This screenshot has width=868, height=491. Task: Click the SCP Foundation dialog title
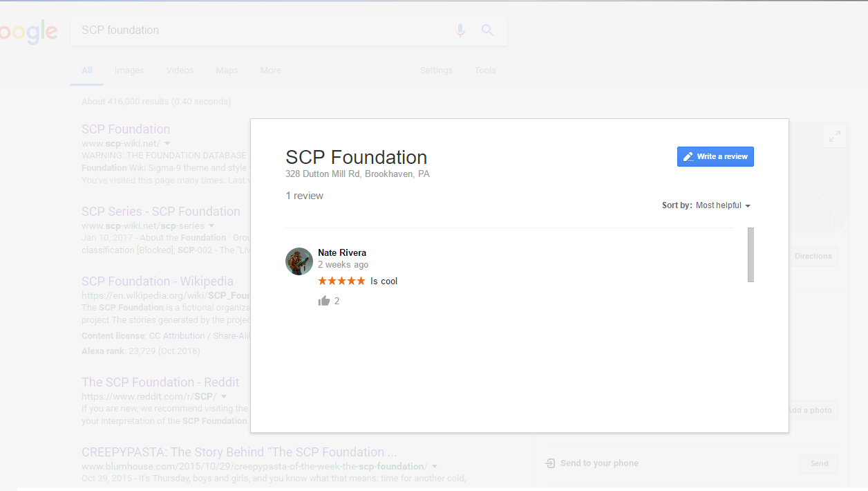(357, 157)
